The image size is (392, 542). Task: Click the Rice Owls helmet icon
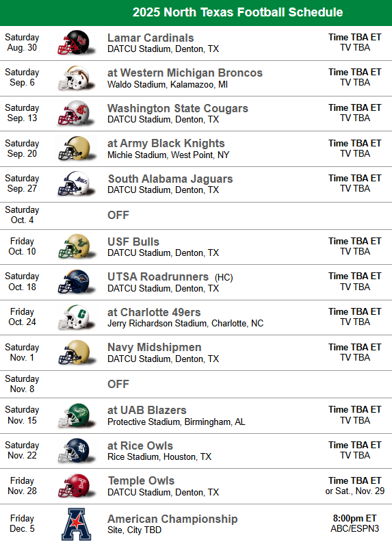(x=76, y=451)
